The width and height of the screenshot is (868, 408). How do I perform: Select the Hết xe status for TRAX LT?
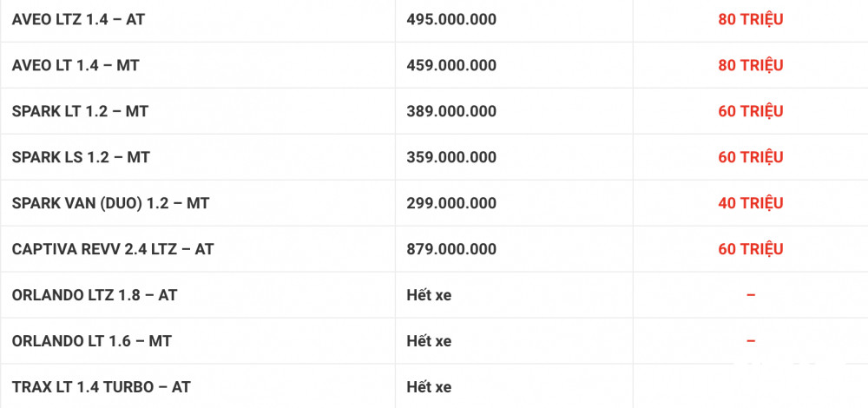pos(429,387)
